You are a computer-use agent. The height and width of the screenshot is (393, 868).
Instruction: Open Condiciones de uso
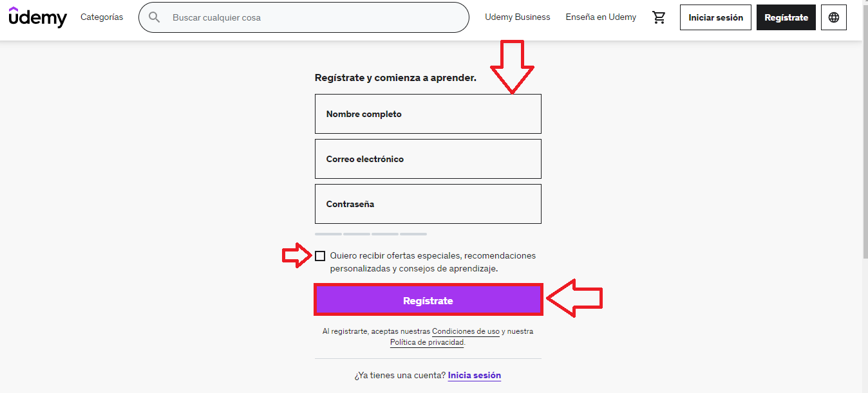click(x=465, y=331)
